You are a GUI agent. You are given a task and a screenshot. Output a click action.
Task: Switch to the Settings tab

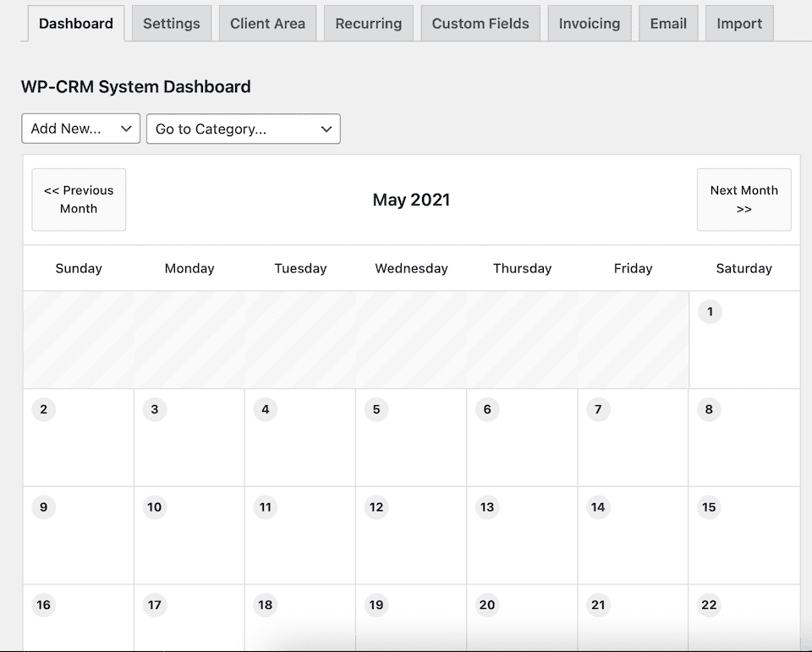point(171,23)
